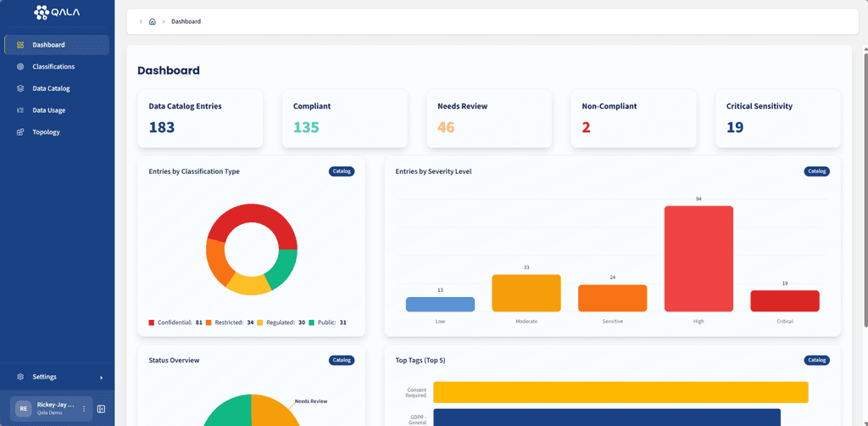Click the value 46

coord(446,127)
